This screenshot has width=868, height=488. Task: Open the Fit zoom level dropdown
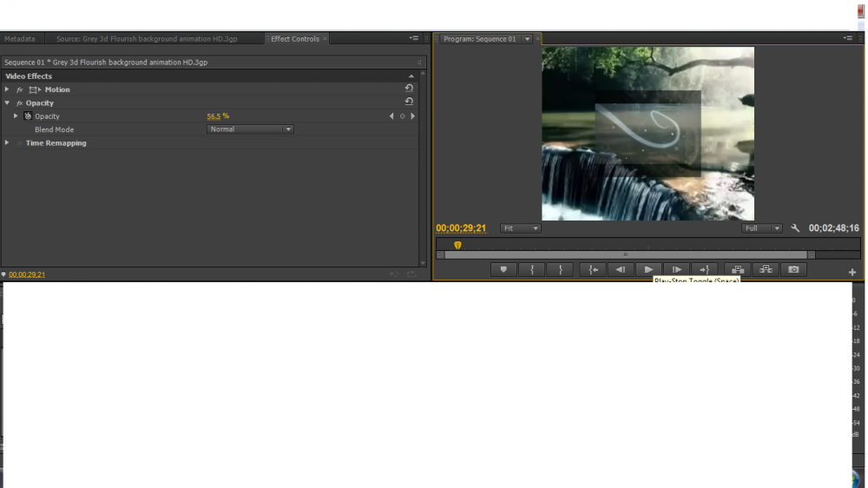pos(521,228)
